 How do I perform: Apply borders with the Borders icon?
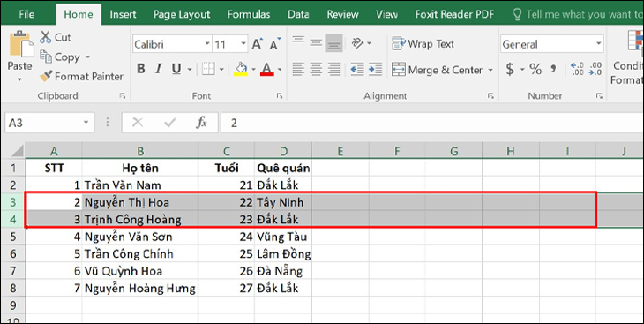click(209, 69)
